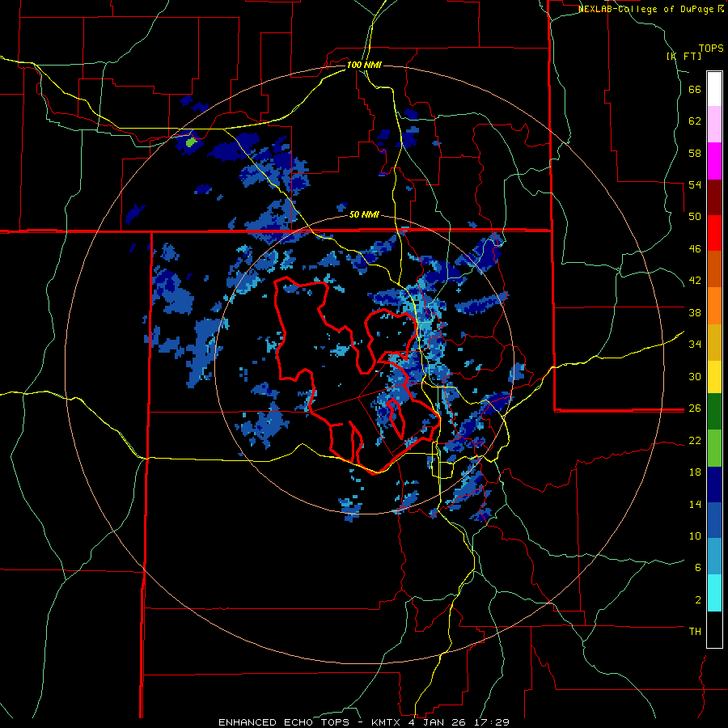Click the "TH" legend label

695,632
